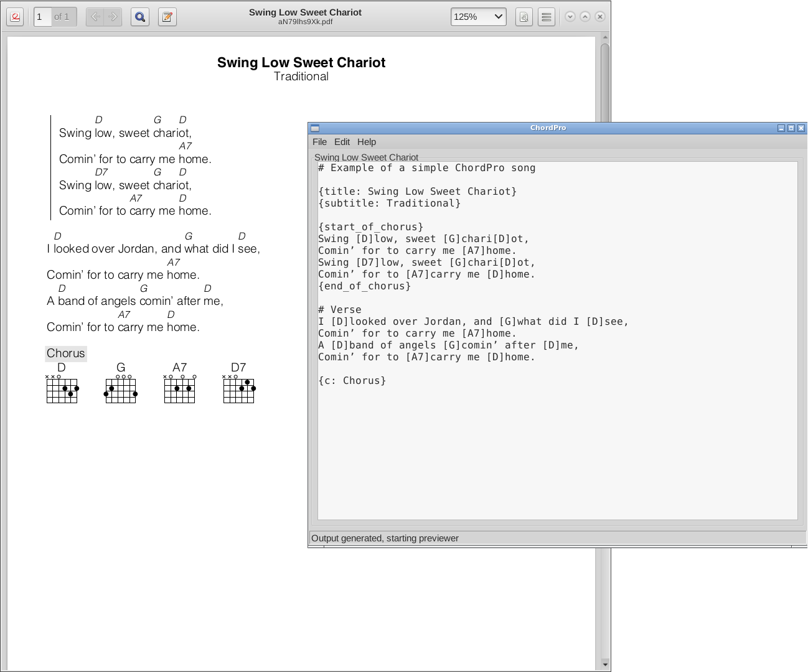Open the Help menu in ChordPro

click(367, 142)
